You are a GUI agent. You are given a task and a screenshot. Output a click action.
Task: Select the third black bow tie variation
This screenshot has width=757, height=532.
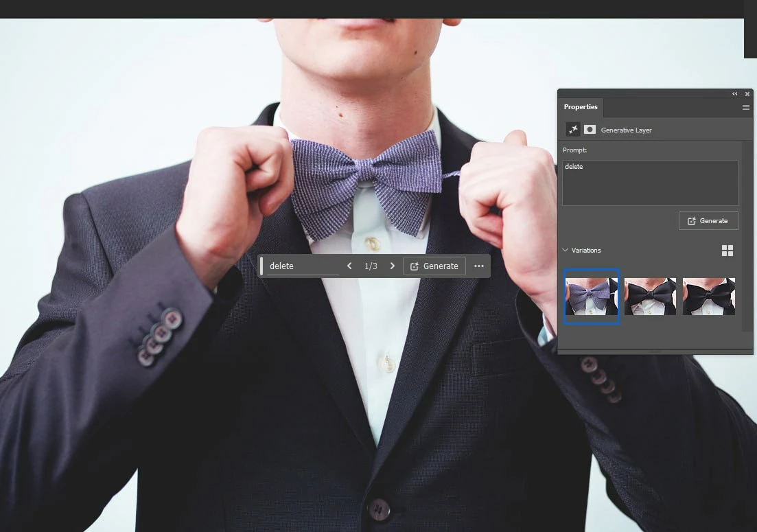click(x=709, y=297)
